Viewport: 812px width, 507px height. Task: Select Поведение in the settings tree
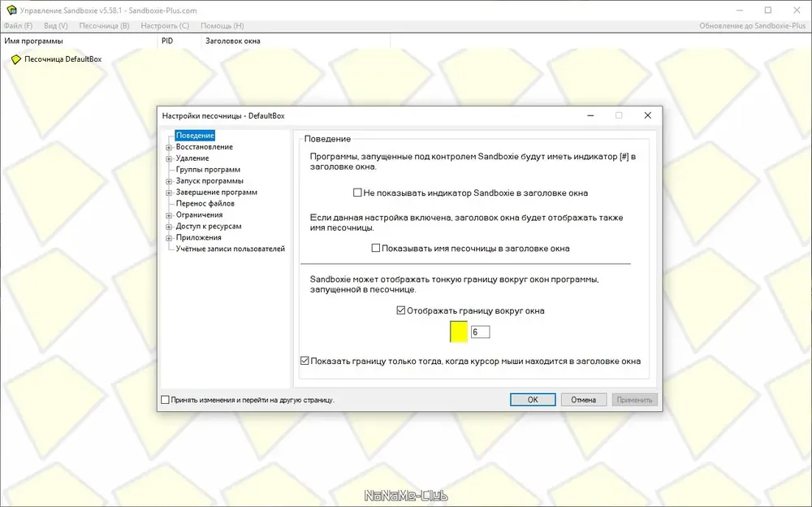coord(195,136)
